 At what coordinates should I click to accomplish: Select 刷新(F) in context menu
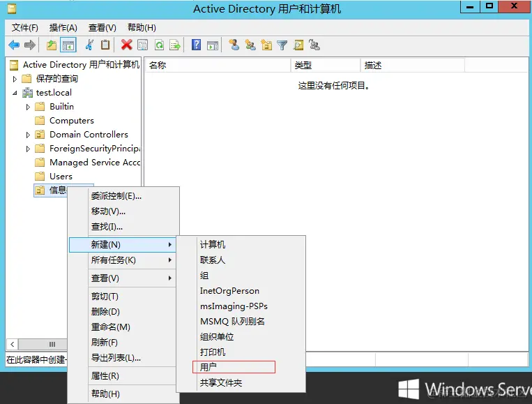pos(123,342)
